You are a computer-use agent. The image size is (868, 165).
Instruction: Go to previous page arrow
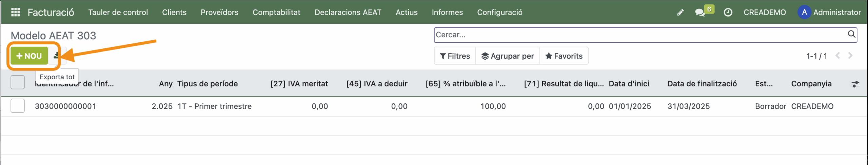(x=837, y=56)
